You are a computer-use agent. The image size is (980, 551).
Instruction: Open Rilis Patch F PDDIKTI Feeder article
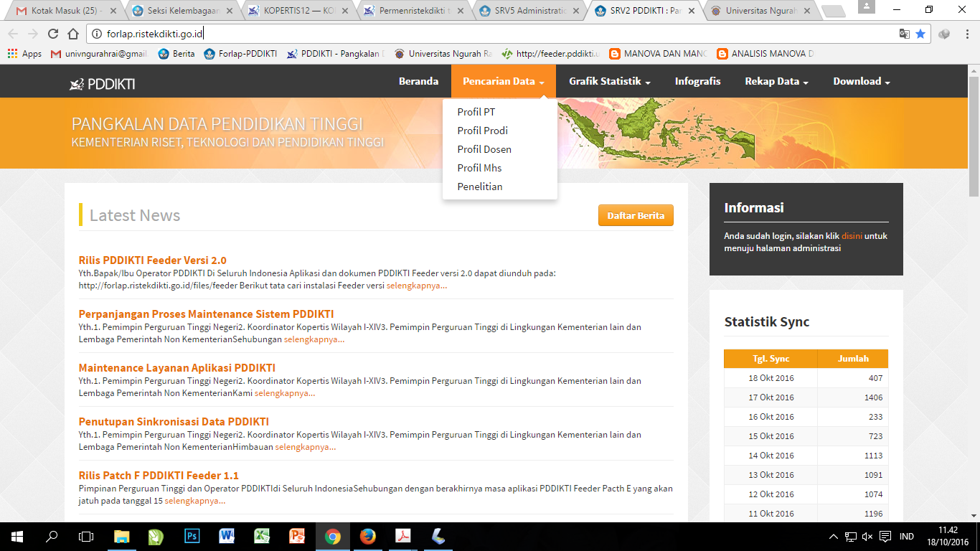point(159,476)
